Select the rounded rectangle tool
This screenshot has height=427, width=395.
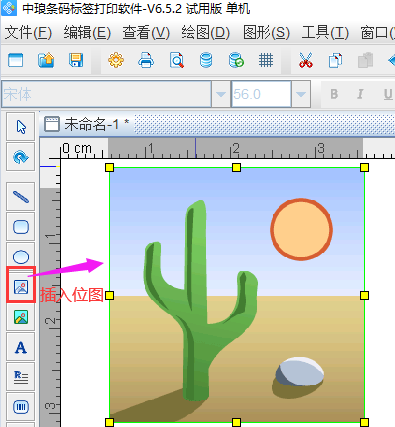[21, 227]
